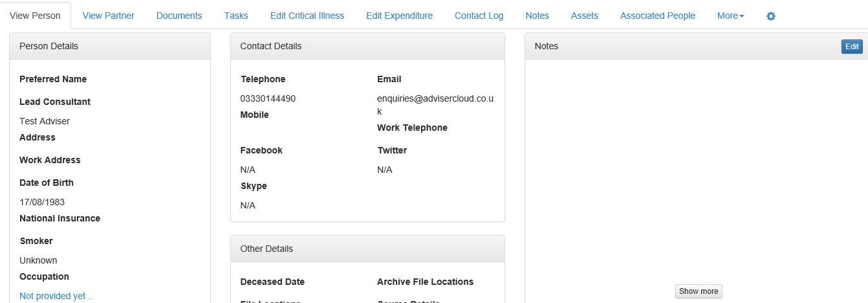Switch to the Notes tab
The height and width of the screenshot is (303, 868).
pos(537,16)
